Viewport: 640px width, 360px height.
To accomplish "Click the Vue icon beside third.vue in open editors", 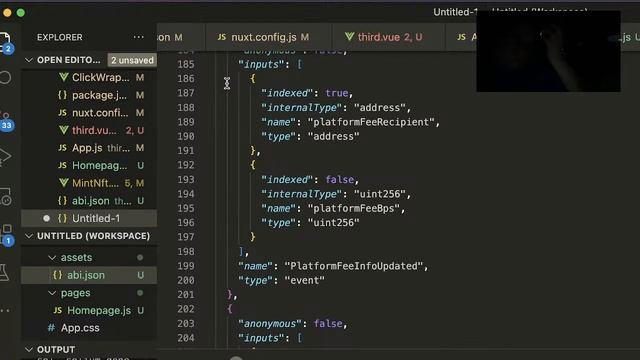I will [63, 130].
